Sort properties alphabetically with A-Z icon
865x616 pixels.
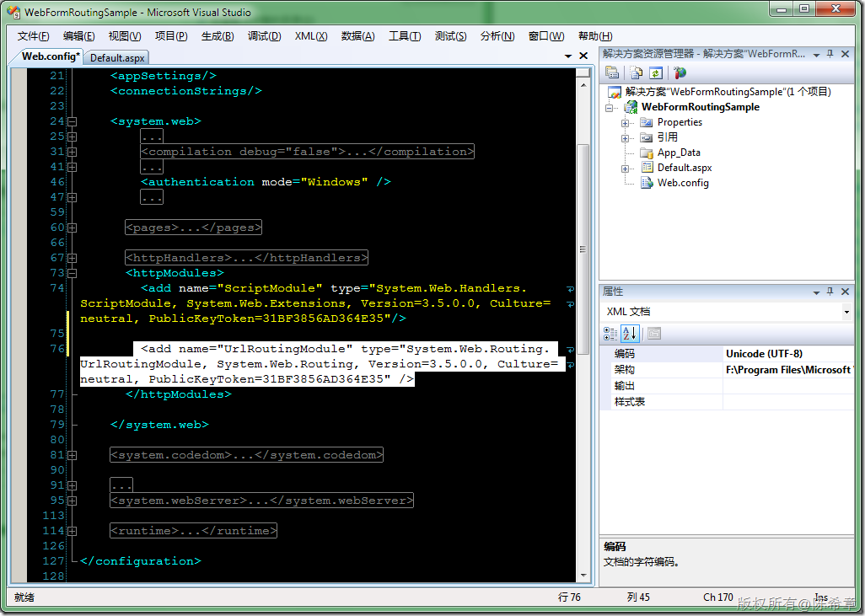click(x=630, y=334)
